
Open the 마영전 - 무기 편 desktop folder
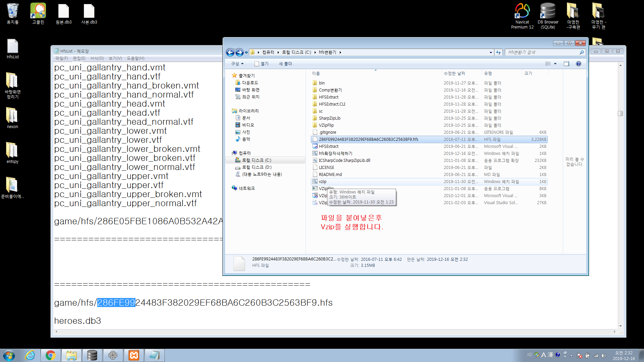click(598, 16)
